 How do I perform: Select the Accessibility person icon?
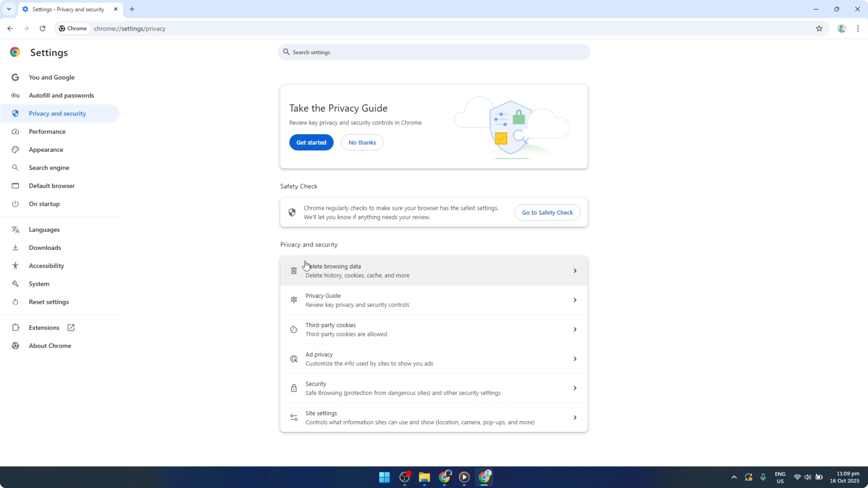[x=15, y=266]
